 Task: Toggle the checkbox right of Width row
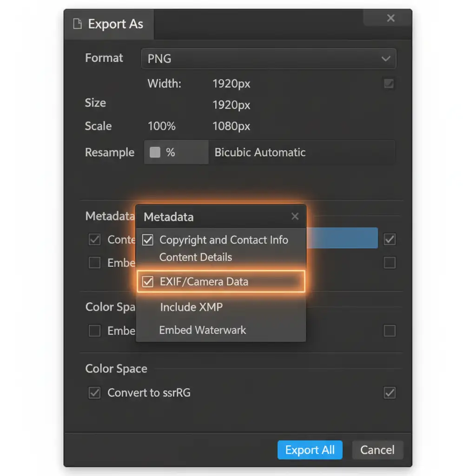389,84
